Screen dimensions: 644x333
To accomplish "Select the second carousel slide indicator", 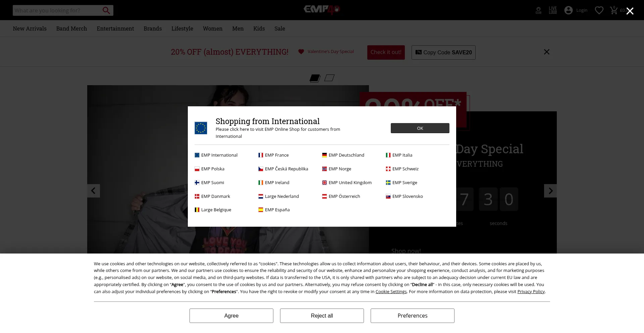I will pyautogui.click(x=329, y=78).
